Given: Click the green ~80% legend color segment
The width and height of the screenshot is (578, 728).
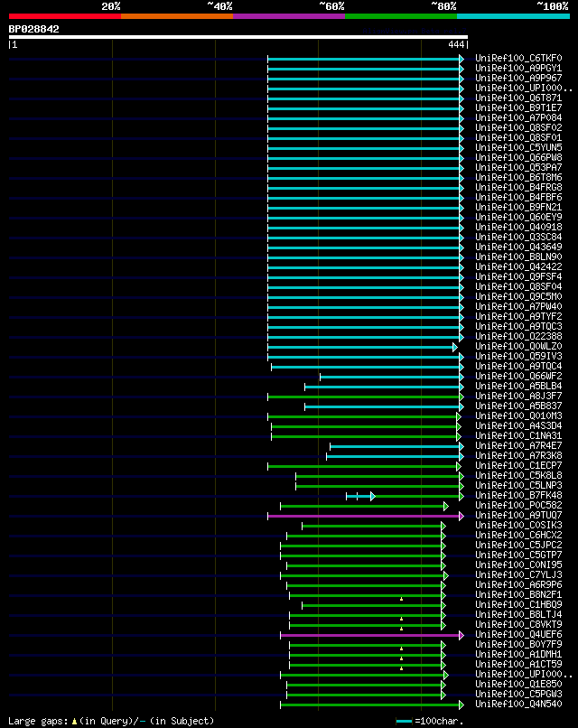Looking at the screenshot, I should click(x=401, y=16).
